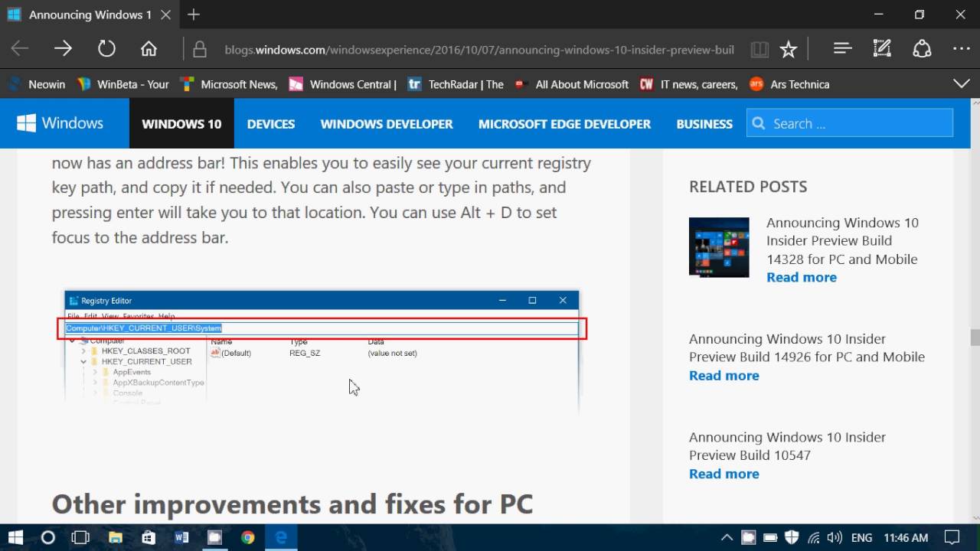The width and height of the screenshot is (980, 551).
Task: Open Edge More actions ellipsis menu
Action: (962, 49)
